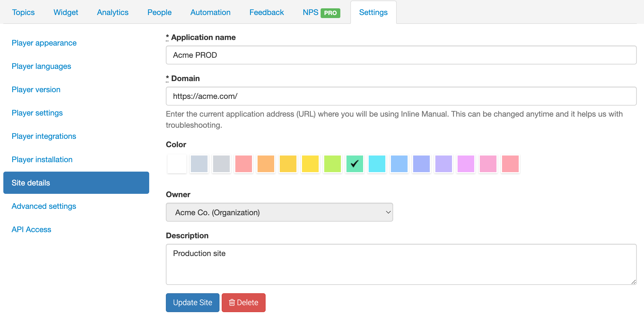Click the green PRO badge
Screen dimensions: 644x316
click(330, 13)
